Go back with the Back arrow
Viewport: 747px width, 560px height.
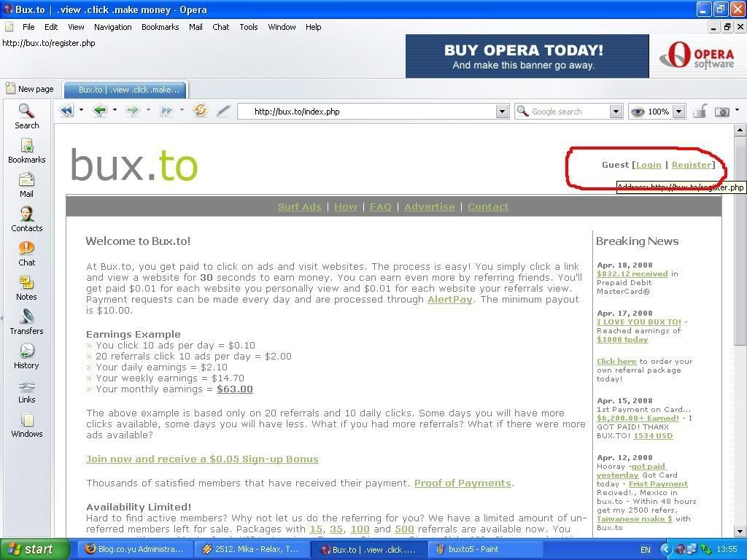click(100, 111)
